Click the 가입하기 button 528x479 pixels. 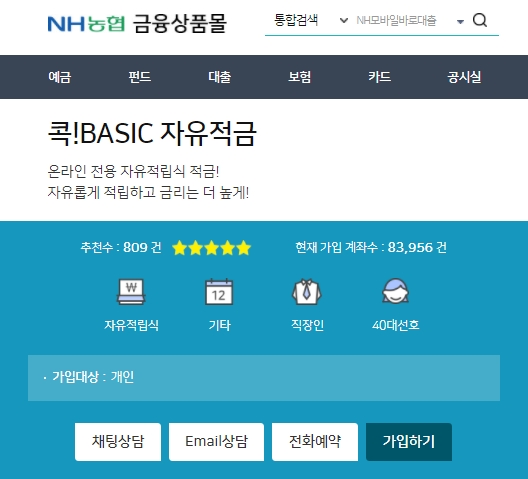[x=409, y=442]
